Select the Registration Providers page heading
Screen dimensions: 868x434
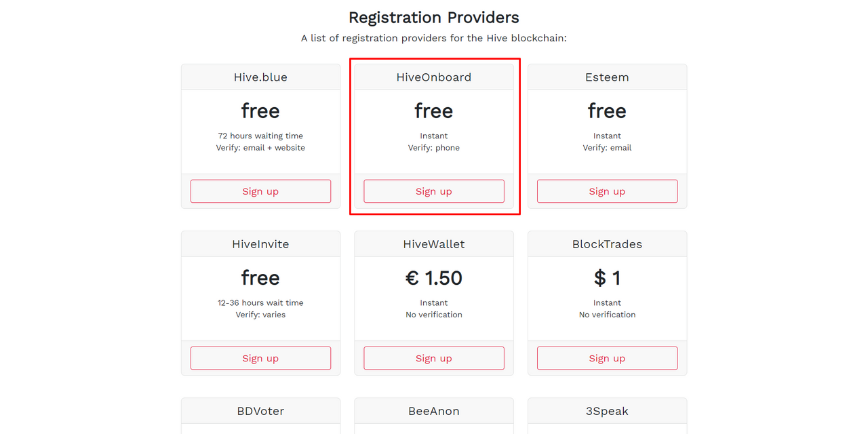pyautogui.click(x=434, y=18)
